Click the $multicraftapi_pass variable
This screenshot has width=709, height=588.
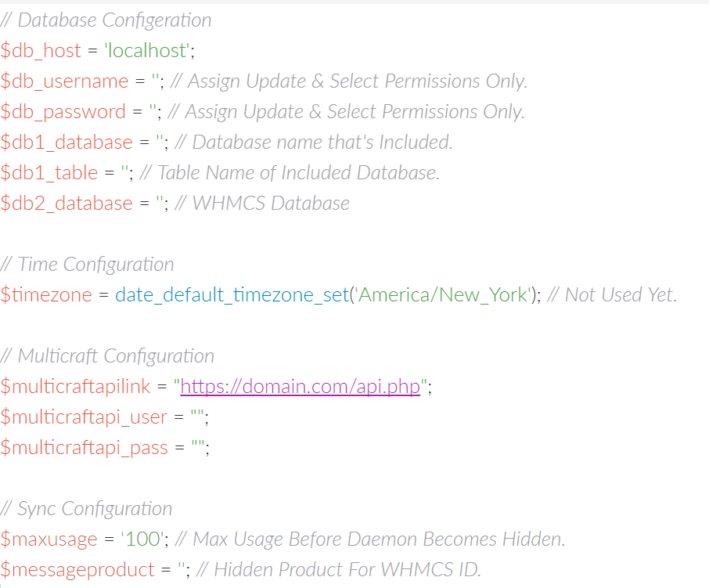(84, 448)
